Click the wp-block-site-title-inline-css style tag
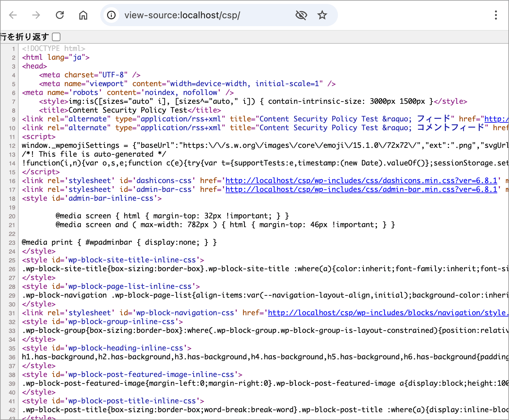509x420 pixels. tap(113, 260)
